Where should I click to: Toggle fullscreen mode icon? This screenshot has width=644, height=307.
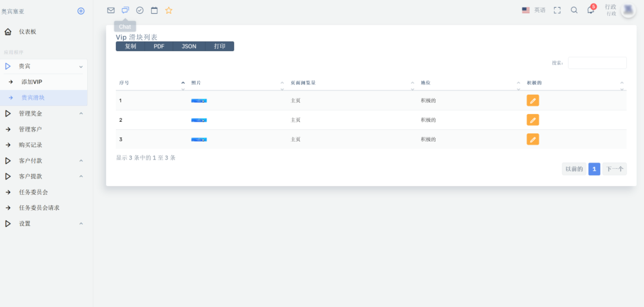pos(557,10)
